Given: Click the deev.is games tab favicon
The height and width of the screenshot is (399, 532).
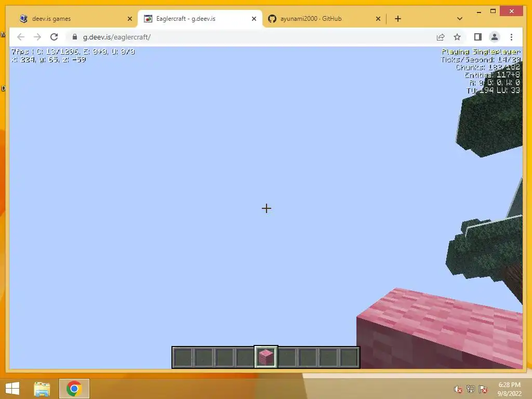Looking at the screenshot, I should click(23, 19).
